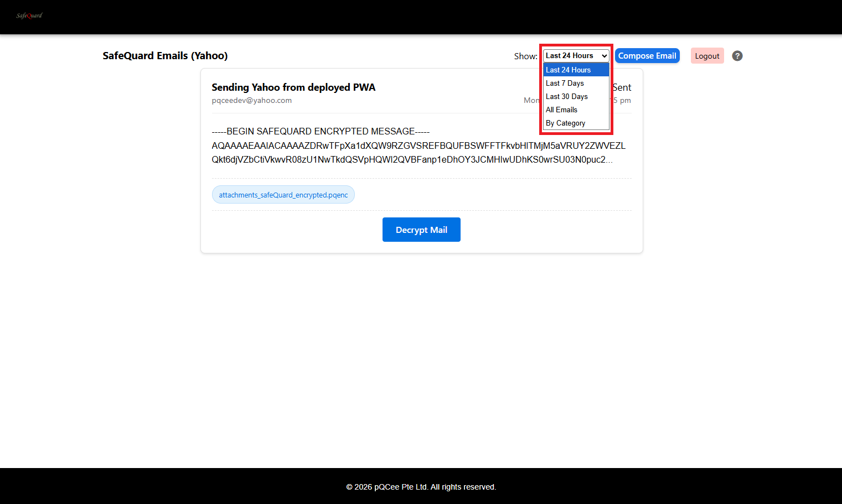Click the SafeQuard Emails (Yahoo) heading
Image resolution: width=842 pixels, height=504 pixels.
coord(165,56)
